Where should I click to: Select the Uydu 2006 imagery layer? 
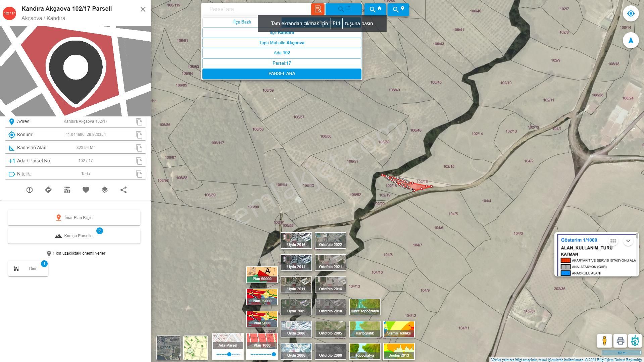296,351
